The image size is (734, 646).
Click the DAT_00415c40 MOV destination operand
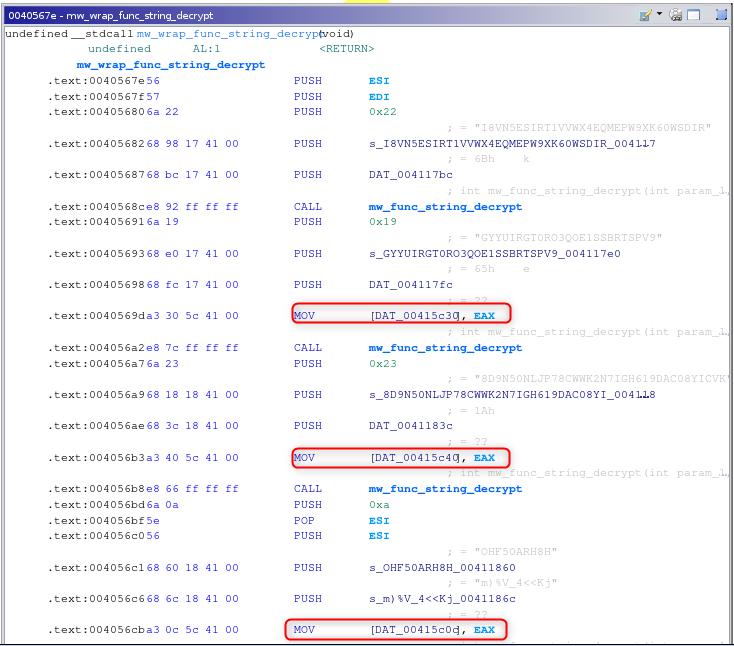(415, 458)
